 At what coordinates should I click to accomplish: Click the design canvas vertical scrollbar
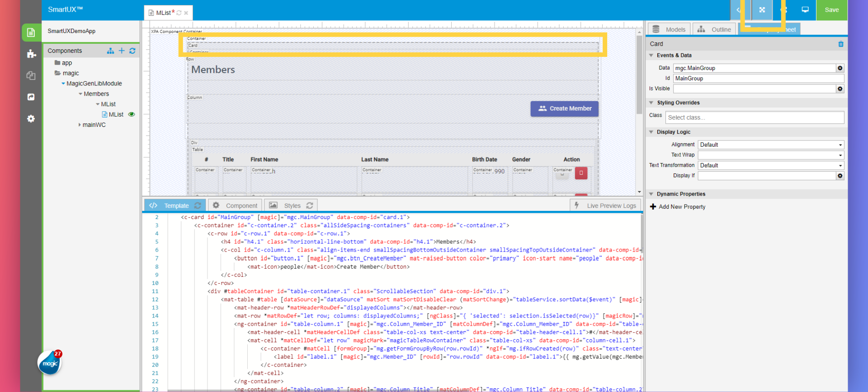pyautogui.click(x=639, y=75)
